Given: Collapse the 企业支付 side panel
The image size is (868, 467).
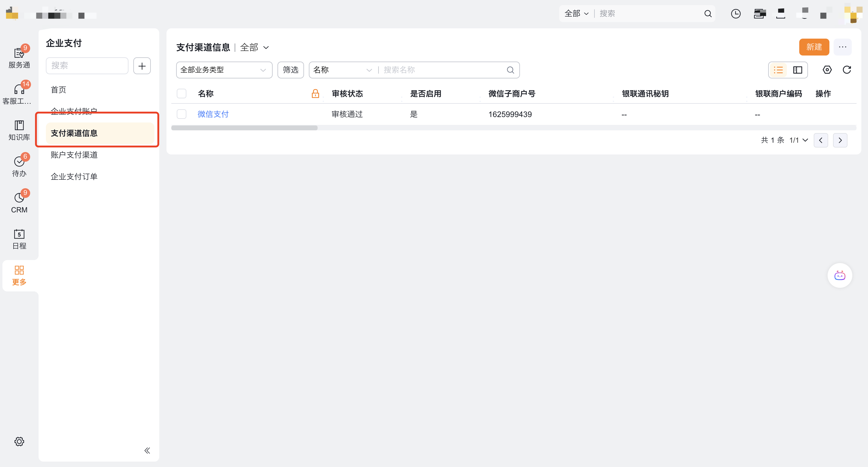Looking at the screenshot, I should 147,450.
